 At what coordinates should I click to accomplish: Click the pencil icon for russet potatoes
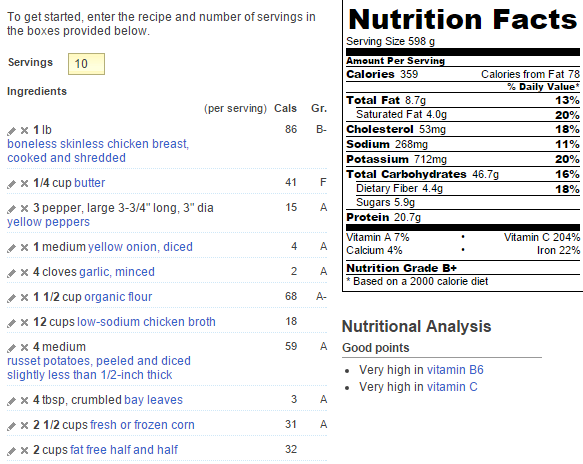(x=12, y=348)
